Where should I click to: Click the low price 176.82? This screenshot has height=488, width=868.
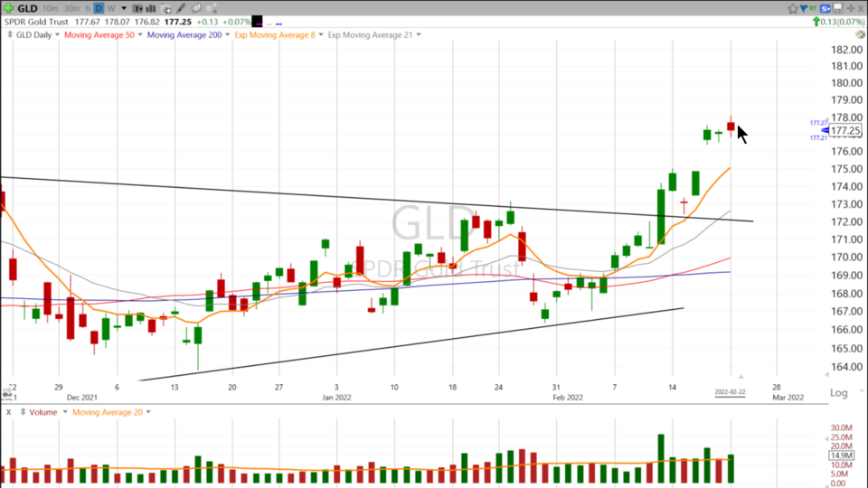click(146, 22)
